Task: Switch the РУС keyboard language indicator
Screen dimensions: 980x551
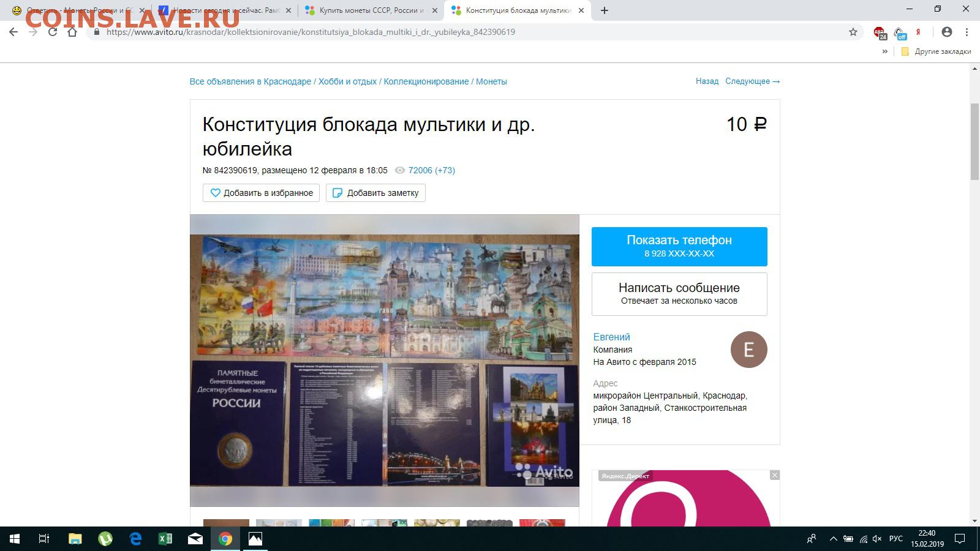Action: [x=895, y=539]
